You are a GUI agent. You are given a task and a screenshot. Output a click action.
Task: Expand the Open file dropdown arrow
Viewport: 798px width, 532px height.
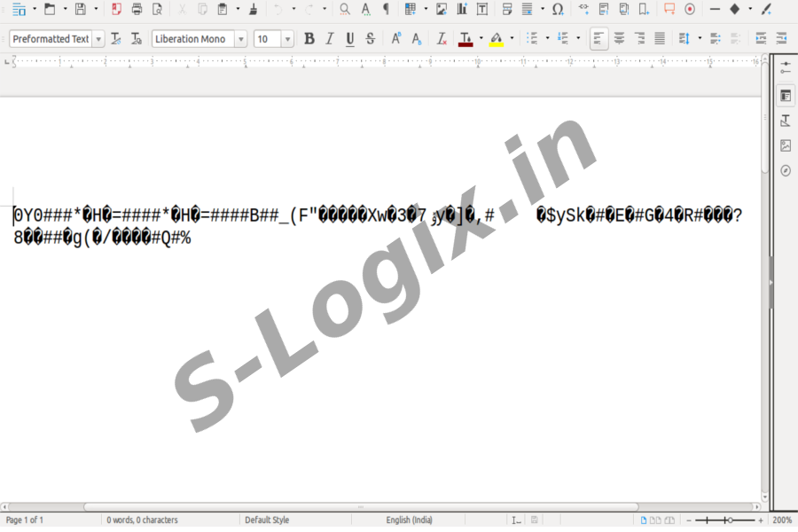click(65, 9)
